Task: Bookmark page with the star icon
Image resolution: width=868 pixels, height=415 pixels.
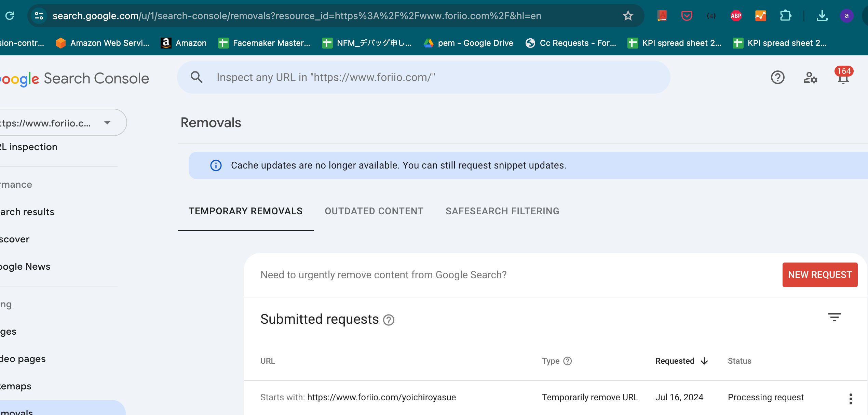Action: pos(628,16)
